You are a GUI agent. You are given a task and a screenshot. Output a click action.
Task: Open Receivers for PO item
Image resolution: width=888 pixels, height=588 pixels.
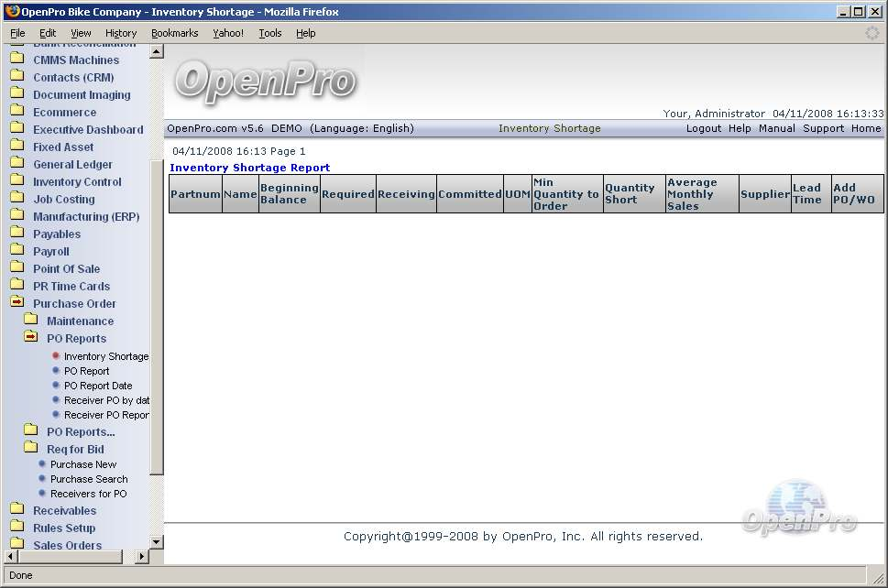[88, 494]
